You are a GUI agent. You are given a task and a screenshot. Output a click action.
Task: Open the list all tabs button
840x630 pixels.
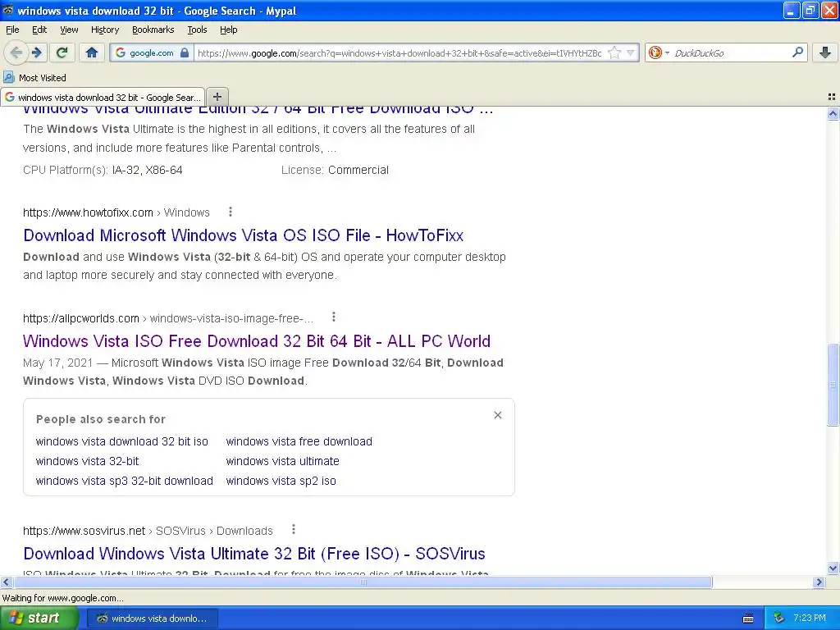(832, 97)
